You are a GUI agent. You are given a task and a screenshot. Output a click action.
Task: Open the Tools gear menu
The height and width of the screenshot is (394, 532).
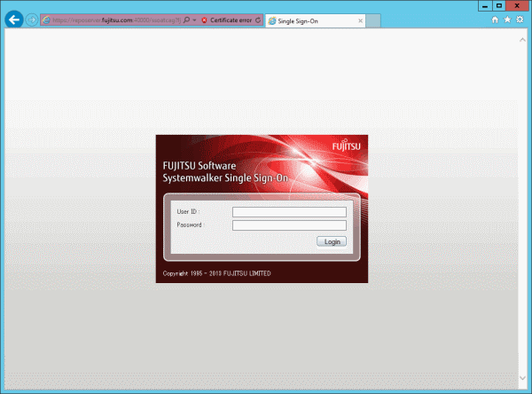[520, 20]
